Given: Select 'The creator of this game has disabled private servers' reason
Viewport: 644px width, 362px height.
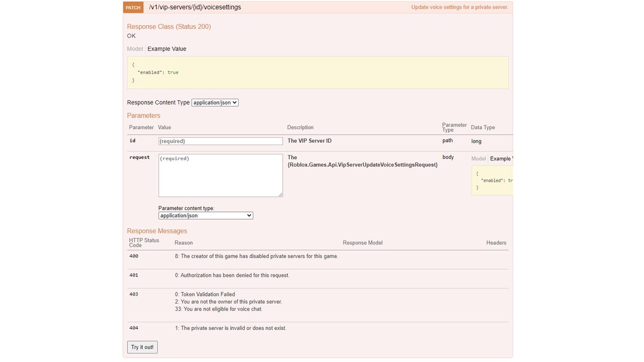Looking at the screenshot, I should [257, 256].
